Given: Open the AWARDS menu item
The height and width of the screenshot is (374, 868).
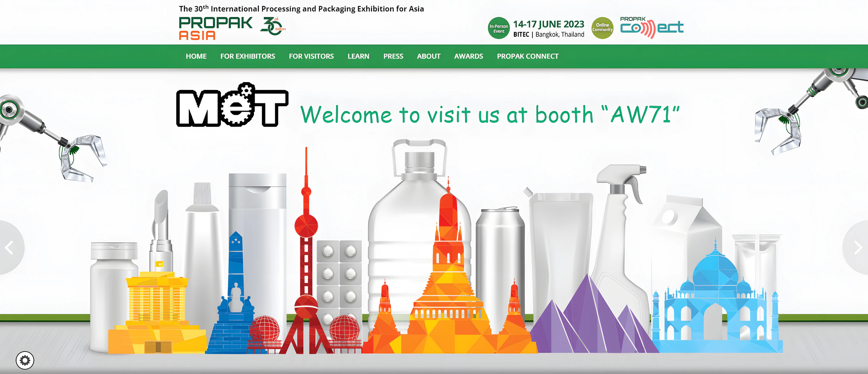Looking at the screenshot, I should [x=469, y=56].
